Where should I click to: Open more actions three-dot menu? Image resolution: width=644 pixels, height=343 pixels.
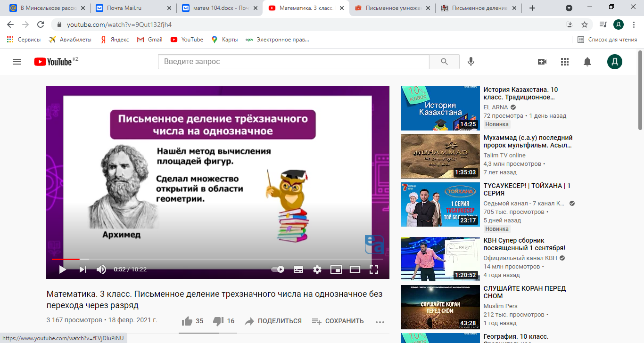point(380,322)
